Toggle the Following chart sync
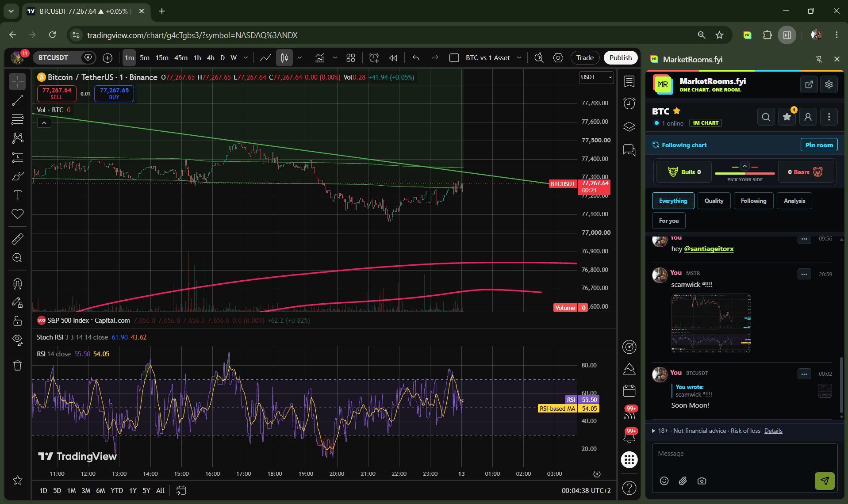The width and height of the screenshot is (848, 504). click(x=679, y=145)
